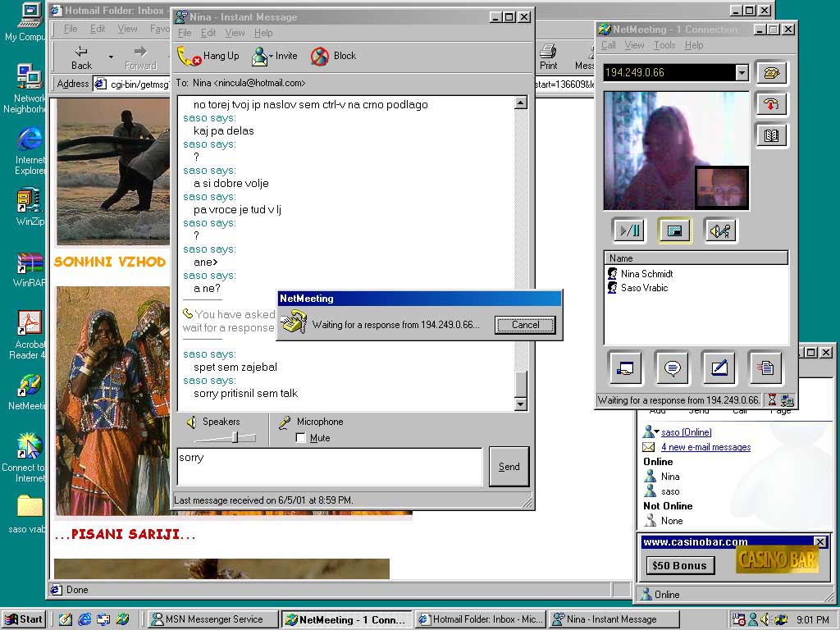Close the casinobar.com ad banner
The height and width of the screenshot is (630, 840).
point(820,541)
